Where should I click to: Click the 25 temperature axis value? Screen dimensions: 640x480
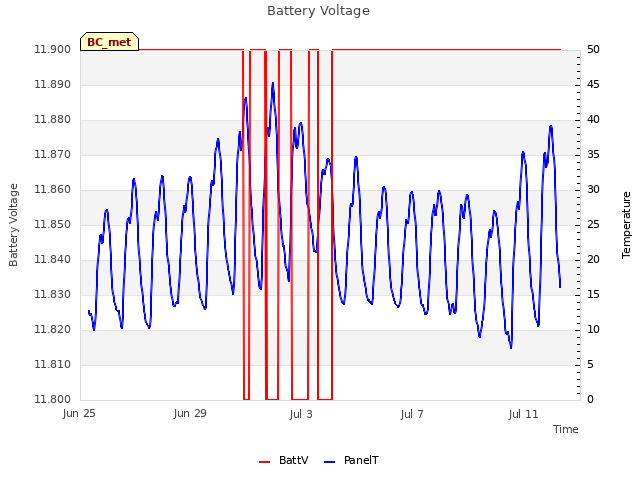coord(593,225)
